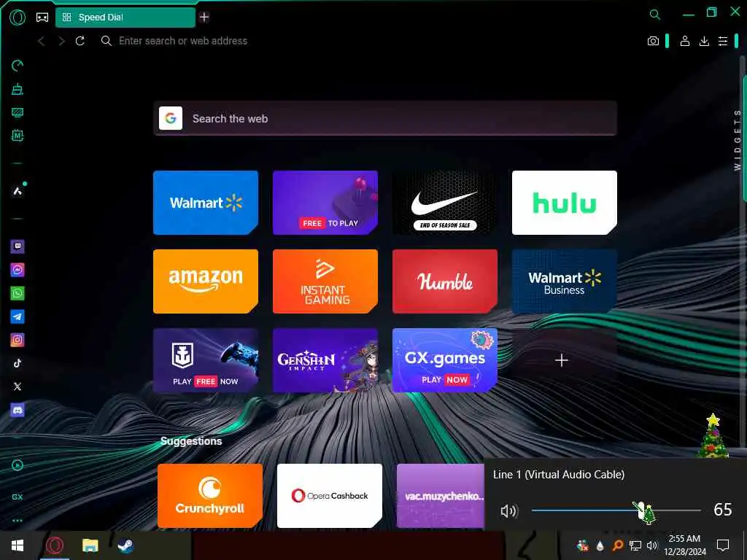
Task: Expand the WIDGETS side panel
Action: [x=738, y=140]
